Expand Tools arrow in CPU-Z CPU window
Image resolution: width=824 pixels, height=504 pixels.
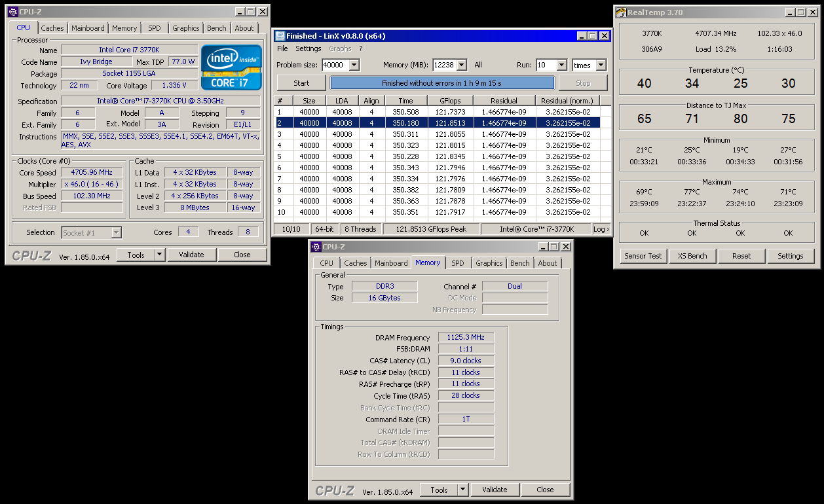pyautogui.click(x=160, y=255)
